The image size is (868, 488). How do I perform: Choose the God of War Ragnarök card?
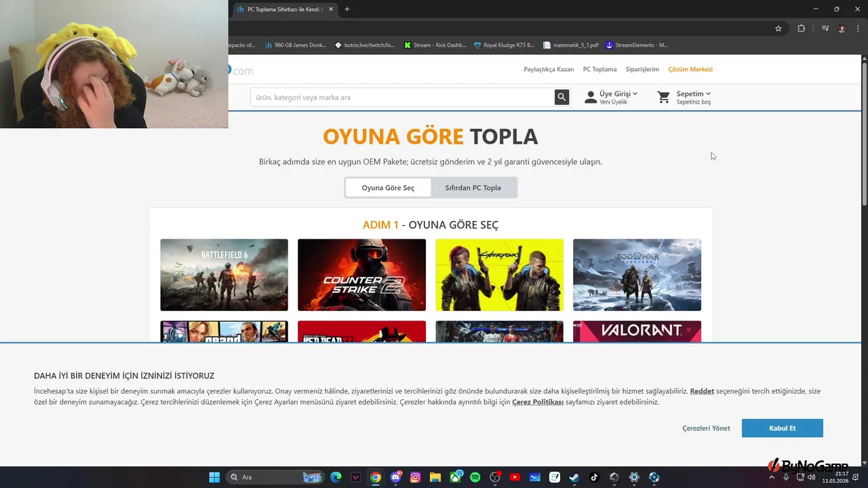click(x=637, y=274)
